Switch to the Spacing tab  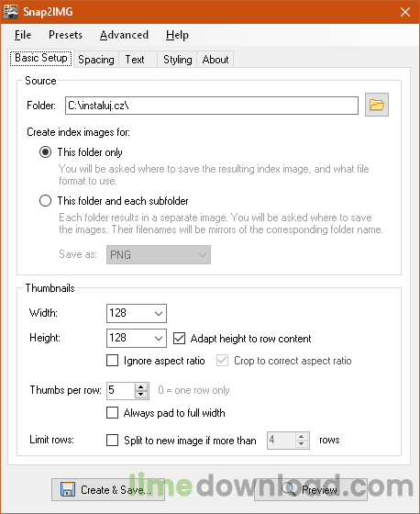pos(96,60)
